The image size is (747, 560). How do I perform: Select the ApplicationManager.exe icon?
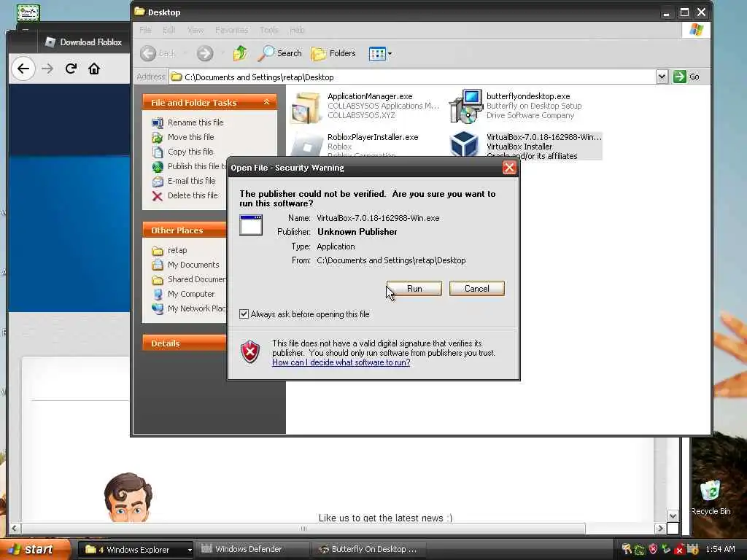coord(306,107)
